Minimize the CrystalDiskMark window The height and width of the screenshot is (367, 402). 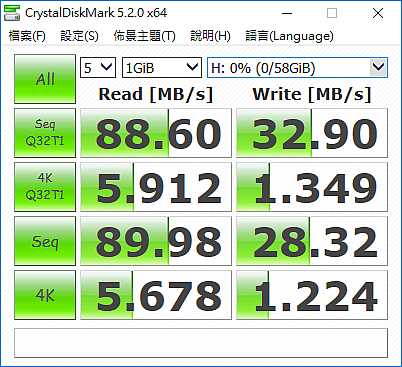point(287,13)
